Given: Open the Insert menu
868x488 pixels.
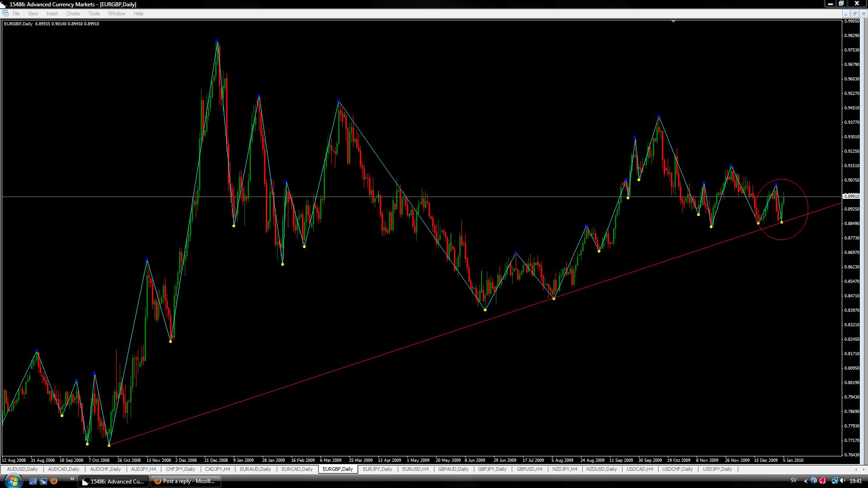Looking at the screenshot, I should tap(52, 14).
